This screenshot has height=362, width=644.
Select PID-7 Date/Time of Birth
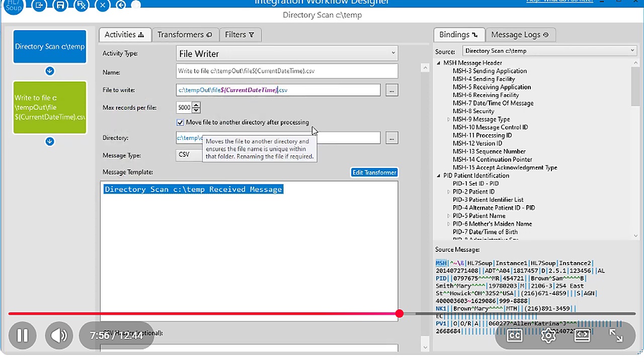click(485, 232)
